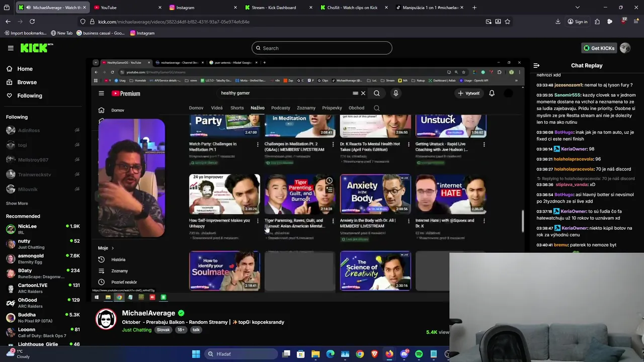Open streamed YouTube notifications bell

coord(492,93)
